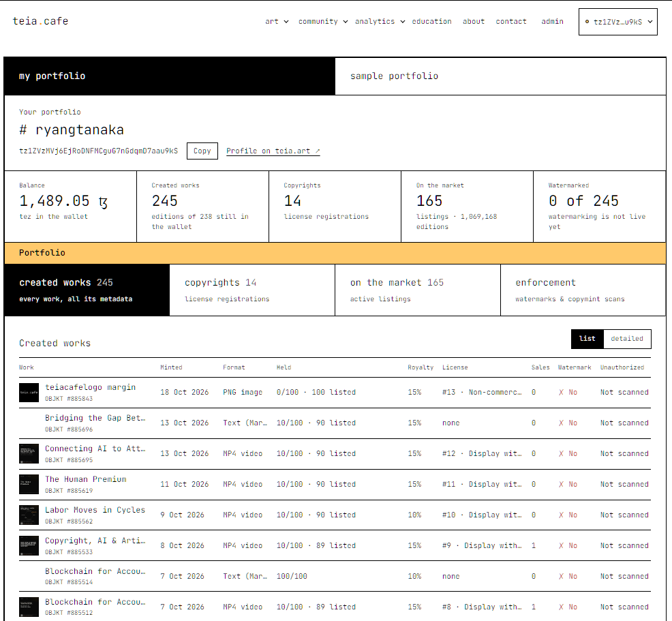Open the education menu item
Image resolution: width=672 pixels, height=621 pixels.
point(431,21)
